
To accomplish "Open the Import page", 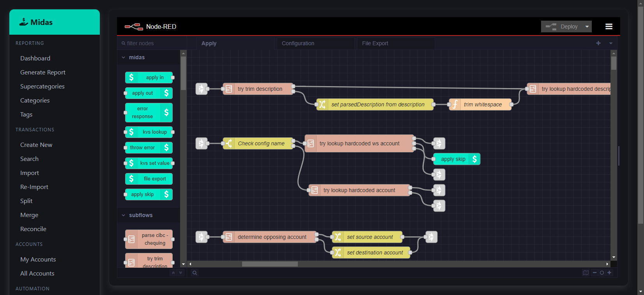I will (30, 173).
